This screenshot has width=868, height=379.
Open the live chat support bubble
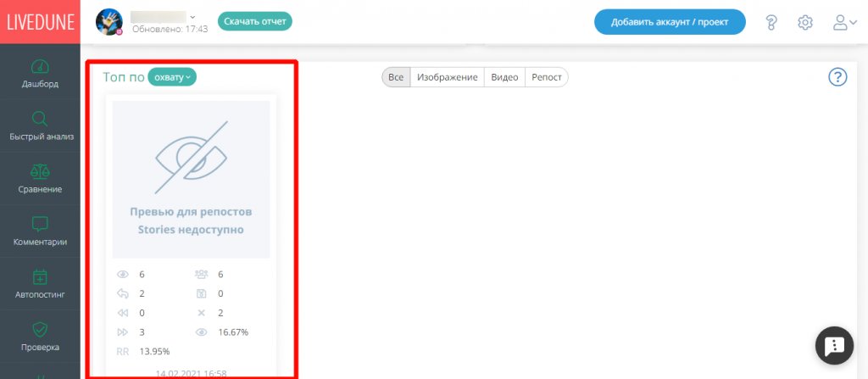pos(834,345)
